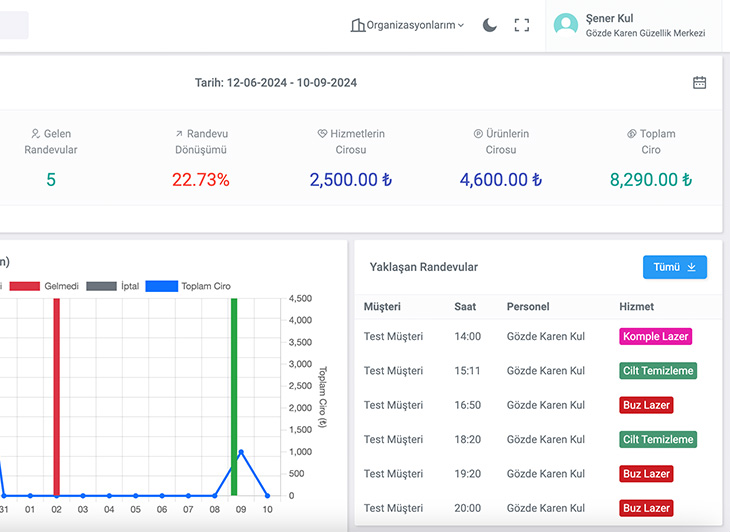Click the Randevu Dönüşümü arrow icon
Screen dimensions: 730x532
pyautogui.click(x=179, y=134)
